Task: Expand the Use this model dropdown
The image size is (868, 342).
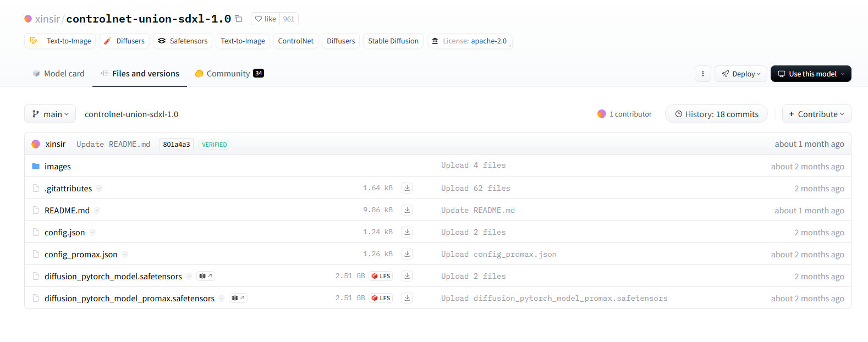Action: 811,74
